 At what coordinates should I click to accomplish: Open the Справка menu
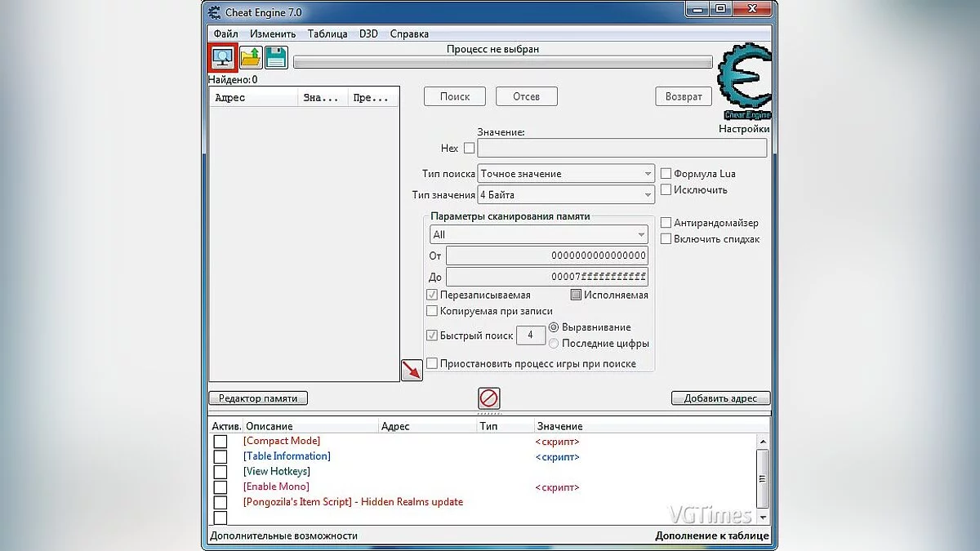[x=409, y=33]
